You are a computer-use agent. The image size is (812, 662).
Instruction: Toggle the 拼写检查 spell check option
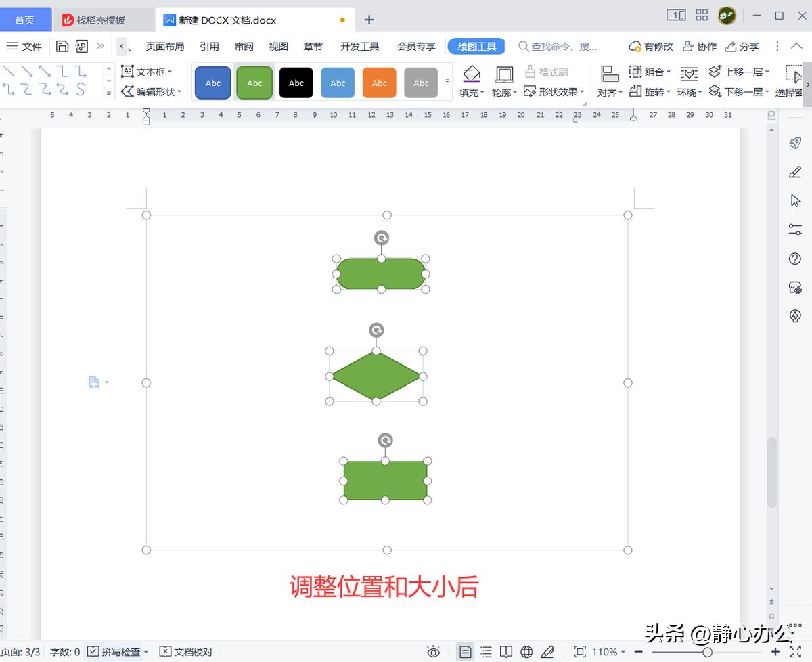(115, 651)
